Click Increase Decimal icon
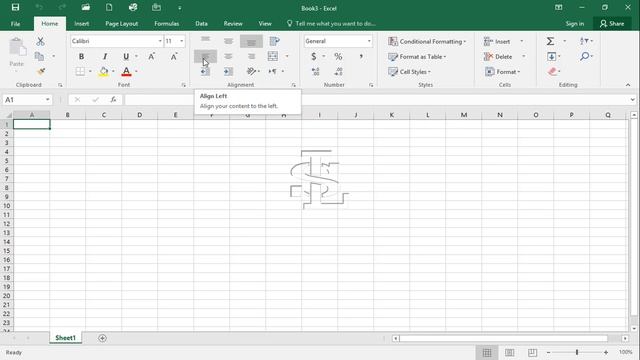 (x=316, y=72)
